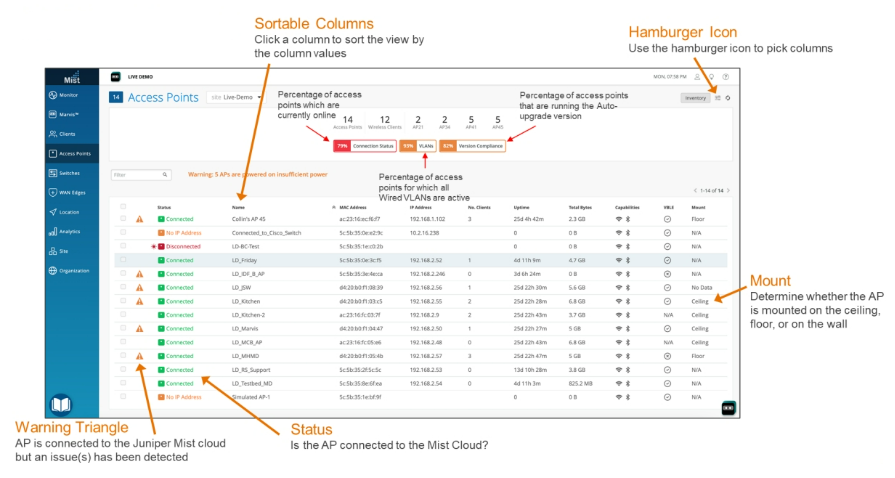
Task: Check the box for Connected_to_Cisco_Switch
Action: 123,232
